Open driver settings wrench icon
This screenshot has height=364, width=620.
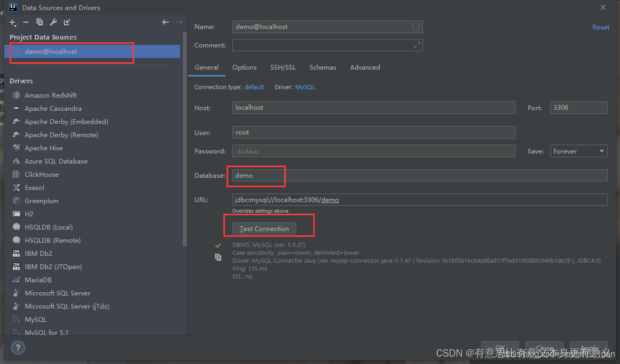(53, 22)
